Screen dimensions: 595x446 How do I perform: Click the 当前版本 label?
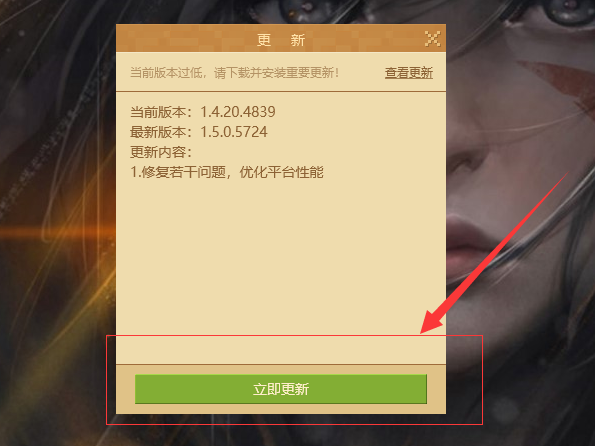[x=161, y=112]
